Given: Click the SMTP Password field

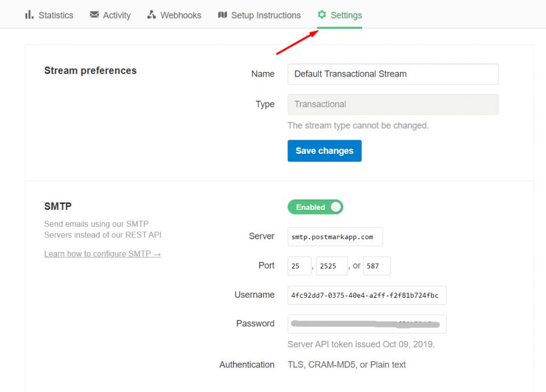Looking at the screenshot, I should tap(367, 324).
